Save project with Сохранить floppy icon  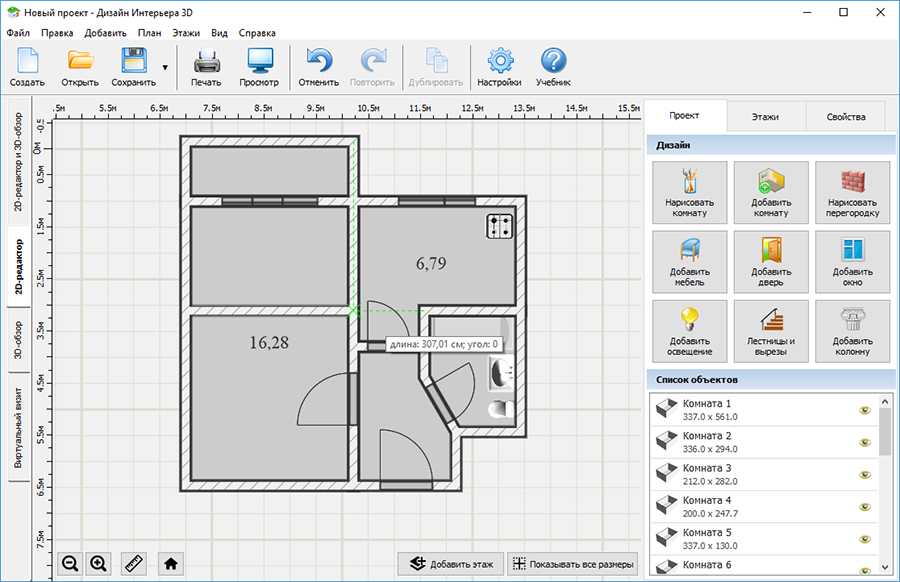click(134, 67)
